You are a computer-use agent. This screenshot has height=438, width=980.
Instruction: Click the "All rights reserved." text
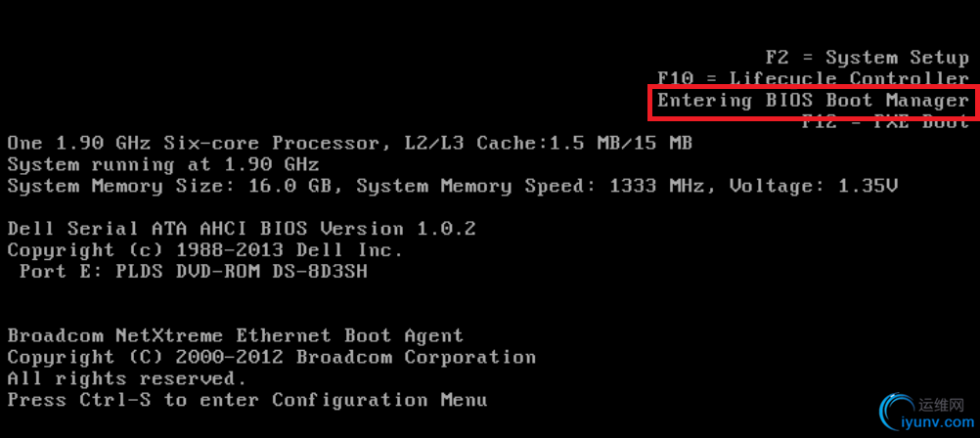pos(127,378)
